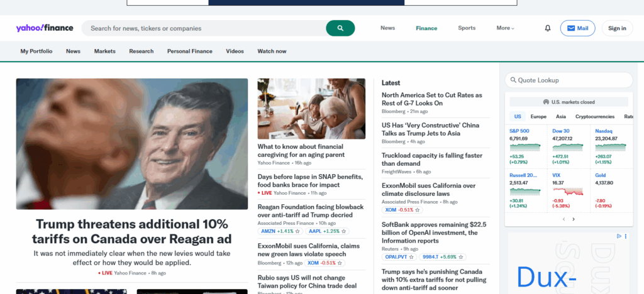Open Rubio Taiwan policy article
This screenshot has width=644, height=294.
307,281
